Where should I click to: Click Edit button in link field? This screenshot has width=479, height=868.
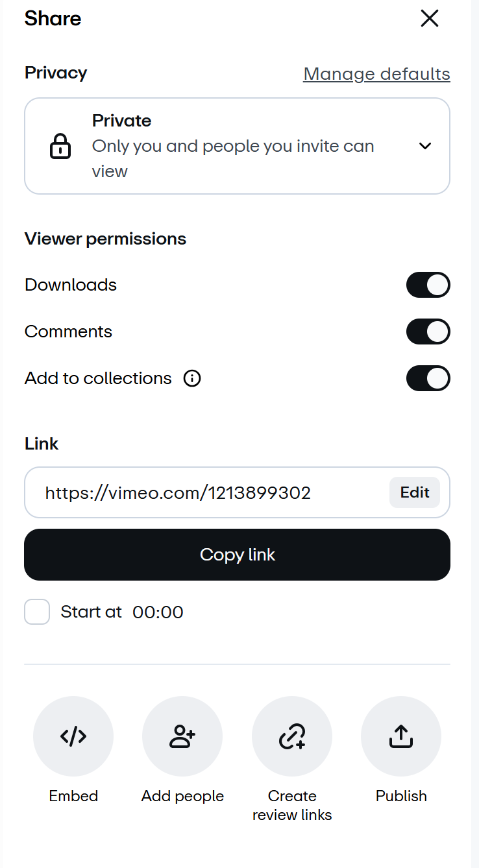pyautogui.click(x=415, y=492)
